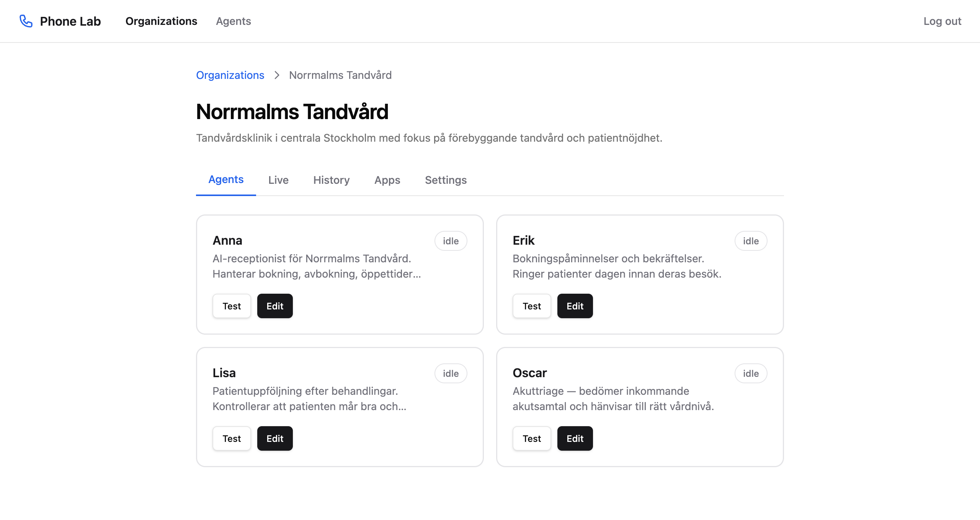Click the breadcrumb chevron separator
The height and width of the screenshot is (520, 980).
pyautogui.click(x=277, y=75)
